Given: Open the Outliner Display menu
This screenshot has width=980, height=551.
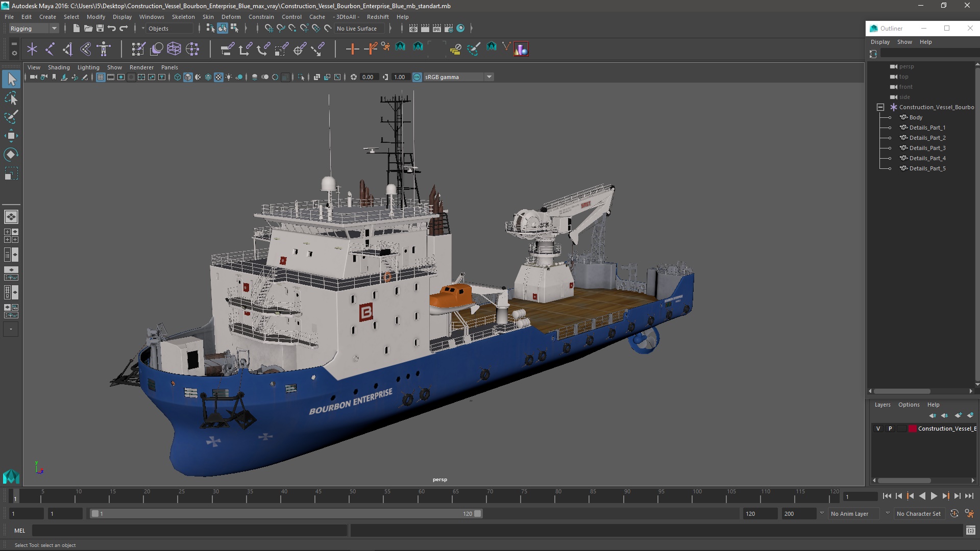Looking at the screenshot, I should tap(880, 42).
